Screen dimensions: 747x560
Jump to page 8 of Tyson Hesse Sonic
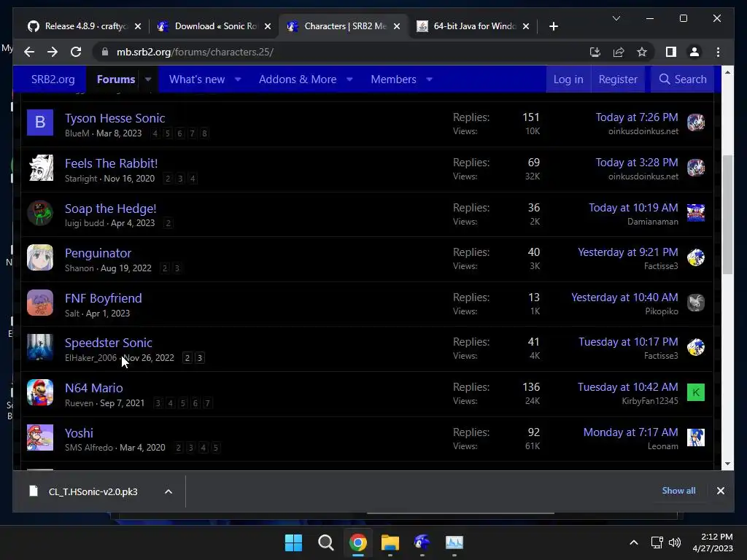tap(204, 133)
